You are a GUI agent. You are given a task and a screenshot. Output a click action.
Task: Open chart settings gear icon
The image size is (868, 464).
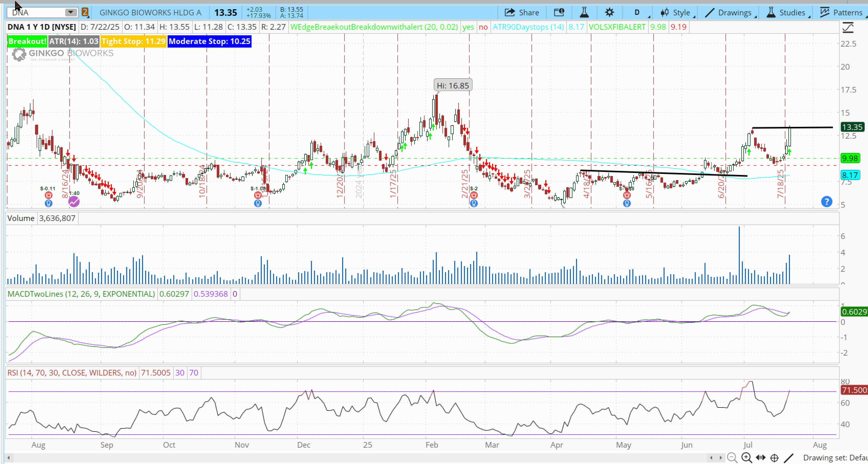[609, 13]
